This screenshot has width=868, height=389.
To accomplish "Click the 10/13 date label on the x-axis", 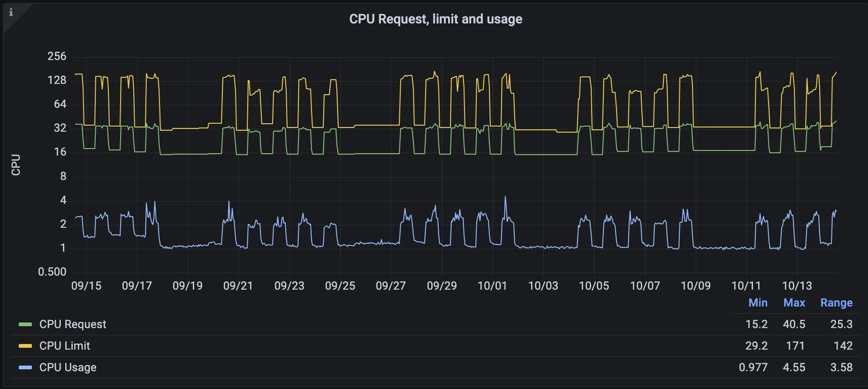I will (797, 286).
